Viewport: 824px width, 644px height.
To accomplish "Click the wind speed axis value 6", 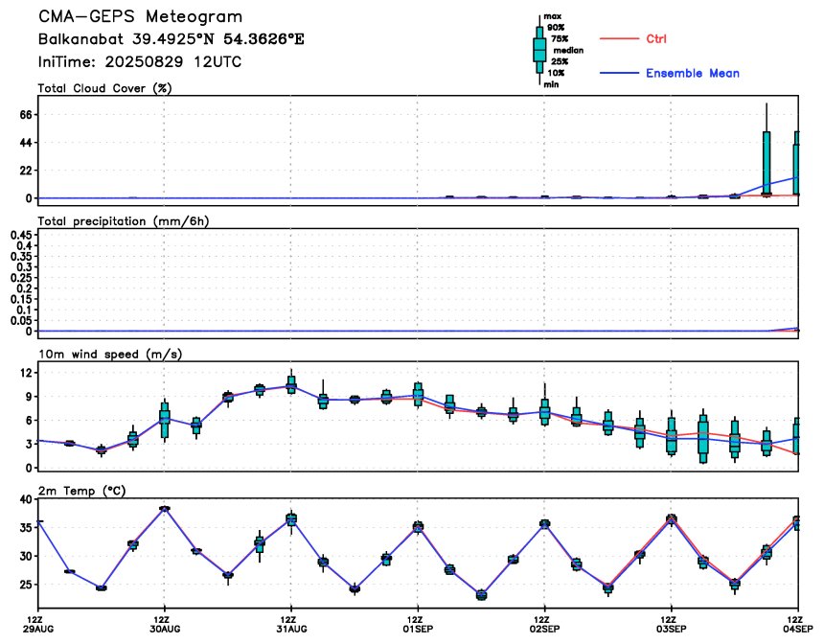I will pos(29,420).
